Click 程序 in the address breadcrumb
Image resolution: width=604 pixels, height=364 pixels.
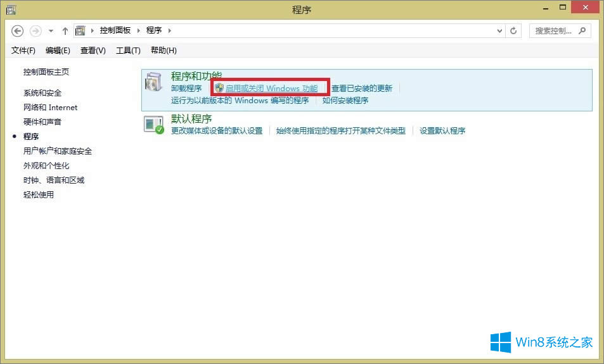point(154,30)
